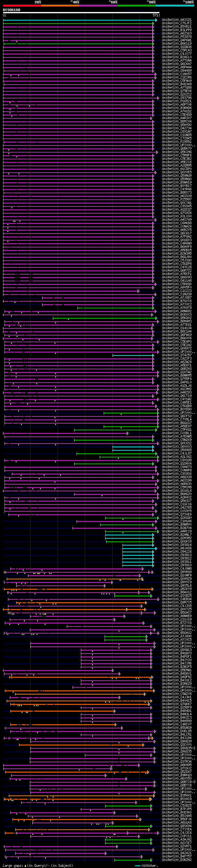Select the UniRef100_P16521 subject label
The width and height of the screenshot is (197, 868).
pos(177,101)
